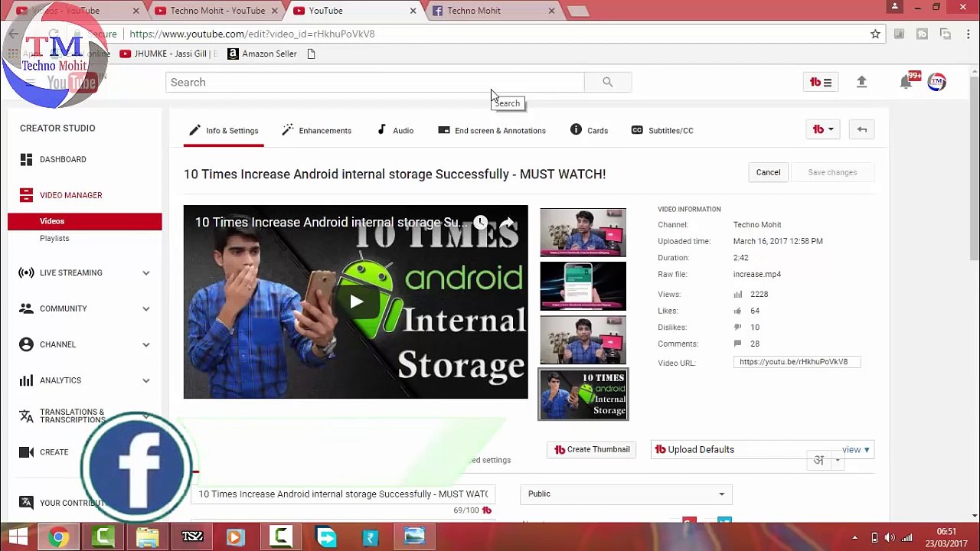Click the Analytics bar chart icon
This screenshot has height=551, width=980.
pos(26,380)
